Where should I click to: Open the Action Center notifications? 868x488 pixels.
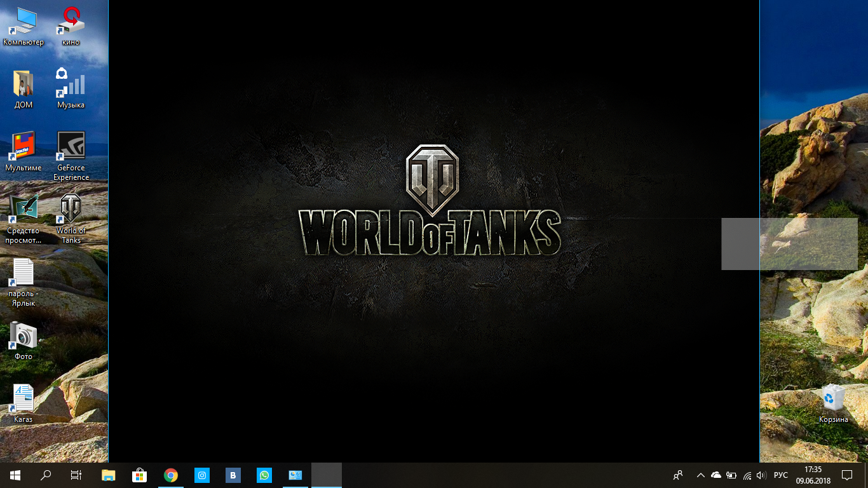[x=846, y=475]
